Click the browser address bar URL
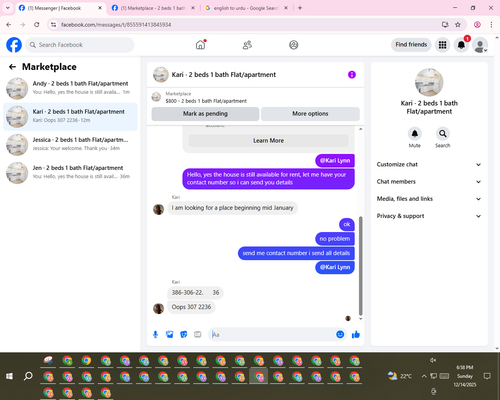Viewport: 500px width, 400px height. coord(116,25)
